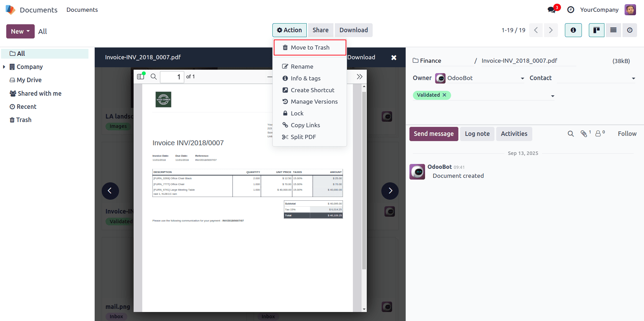Edit the page number input field

pos(172,77)
